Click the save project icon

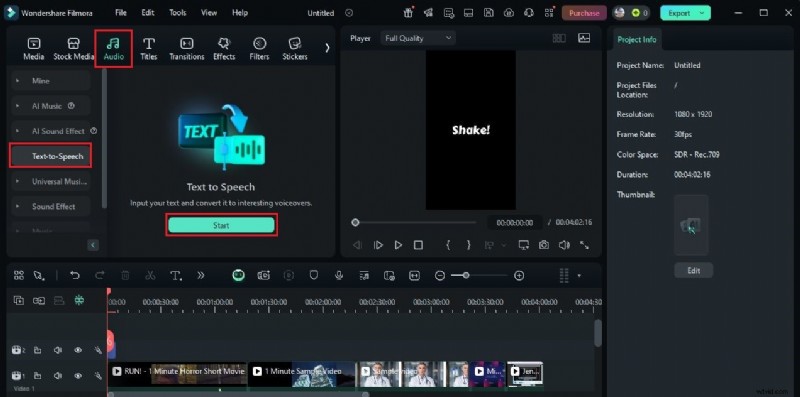[489, 13]
